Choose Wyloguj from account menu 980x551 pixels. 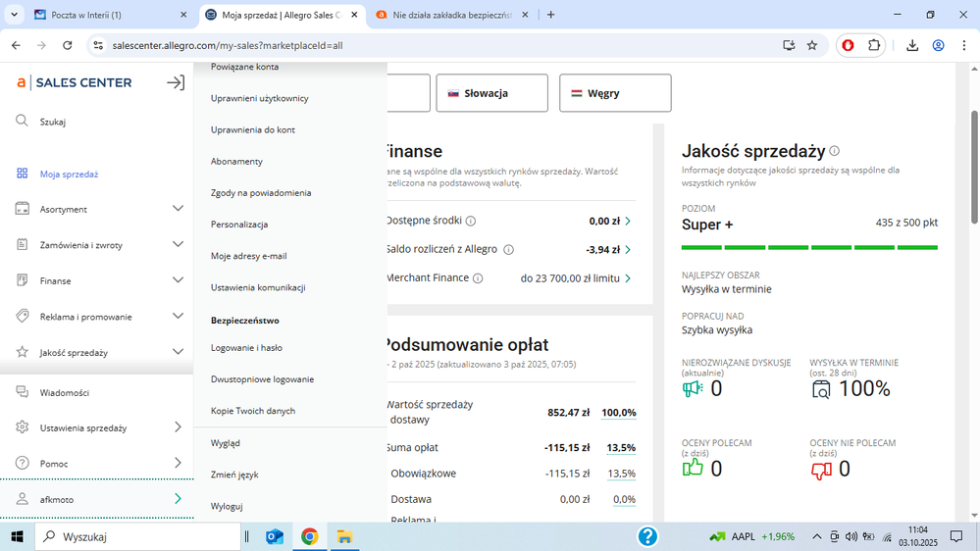pyautogui.click(x=227, y=506)
